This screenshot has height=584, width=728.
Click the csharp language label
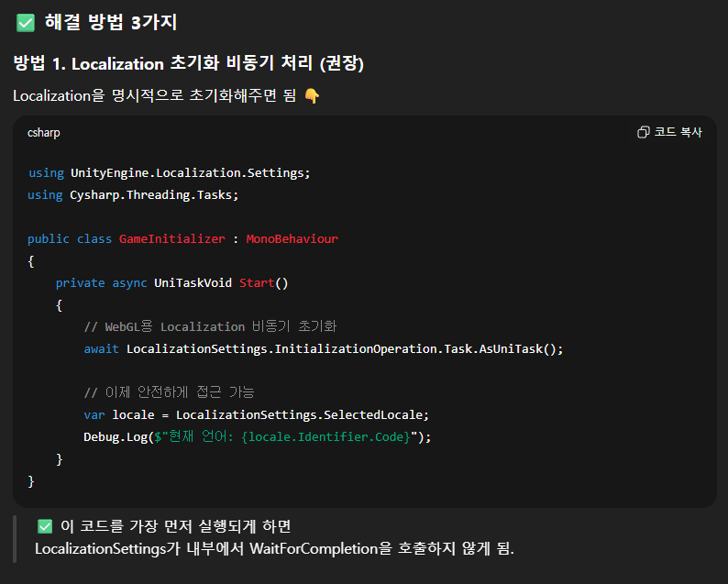coord(43,132)
